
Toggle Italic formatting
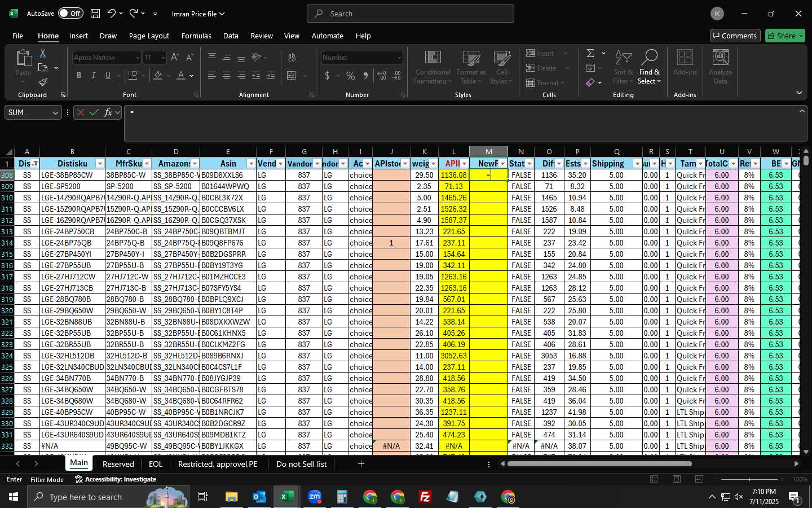click(x=94, y=76)
